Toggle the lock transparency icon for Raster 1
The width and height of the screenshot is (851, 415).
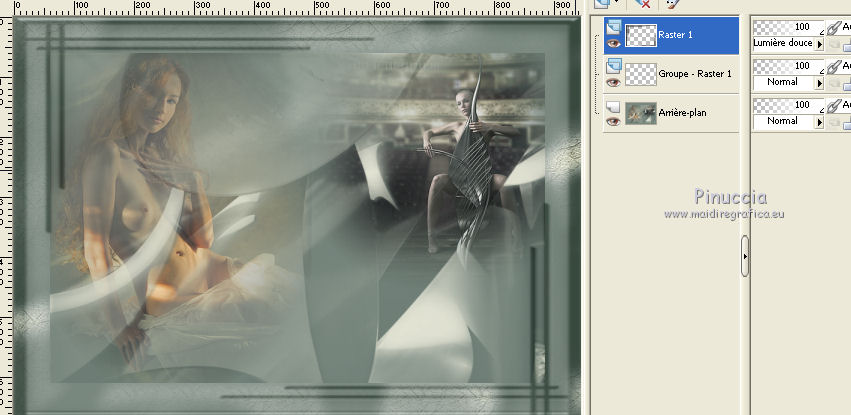[847, 46]
